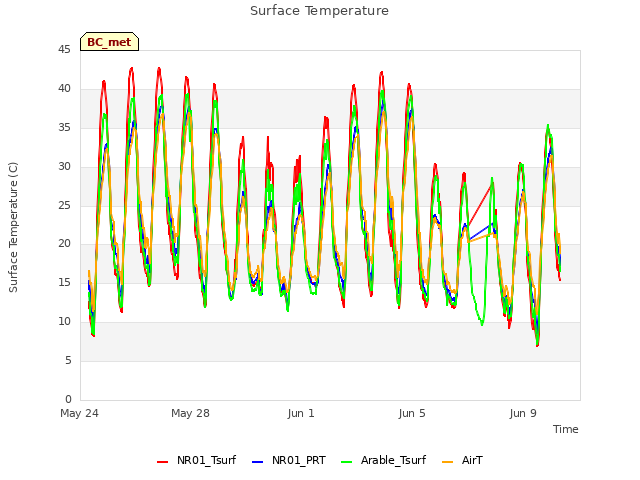Click the 40 y-axis tick label

point(64,88)
